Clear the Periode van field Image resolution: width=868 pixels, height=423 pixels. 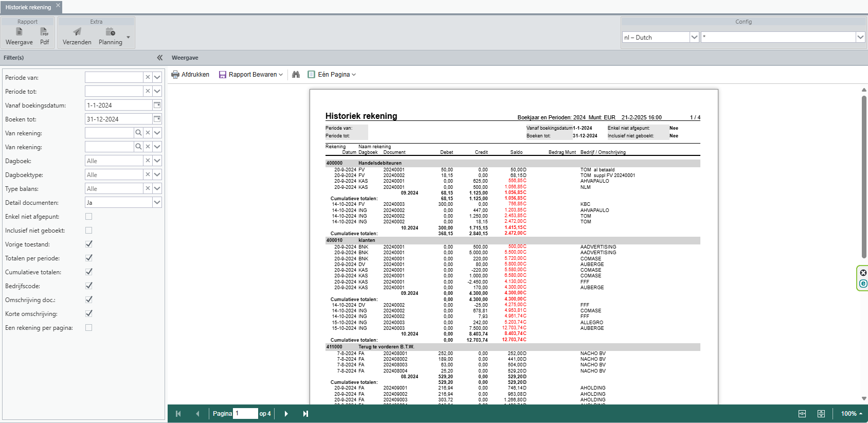[148, 77]
